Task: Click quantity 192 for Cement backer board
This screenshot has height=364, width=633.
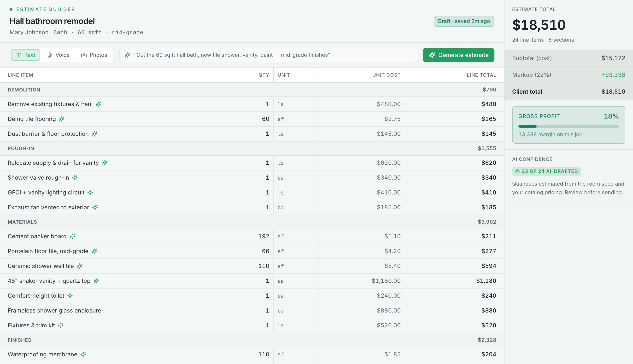Action: pos(264,236)
